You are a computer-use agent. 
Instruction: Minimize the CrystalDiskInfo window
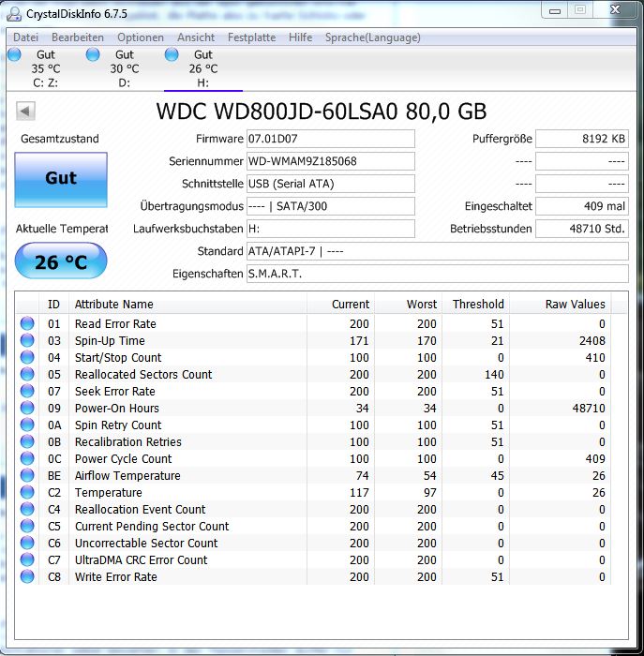tap(555, 10)
